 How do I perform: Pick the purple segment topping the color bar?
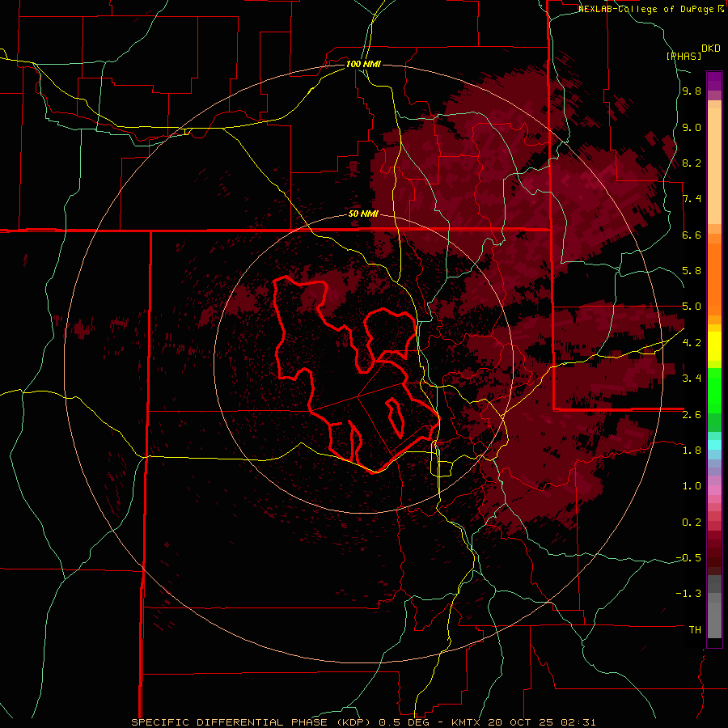click(x=714, y=81)
